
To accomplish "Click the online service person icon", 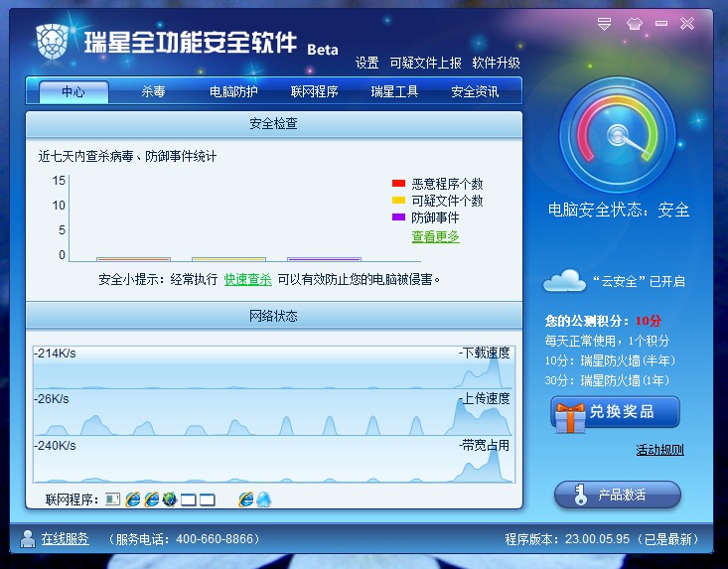I will click(28, 539).
